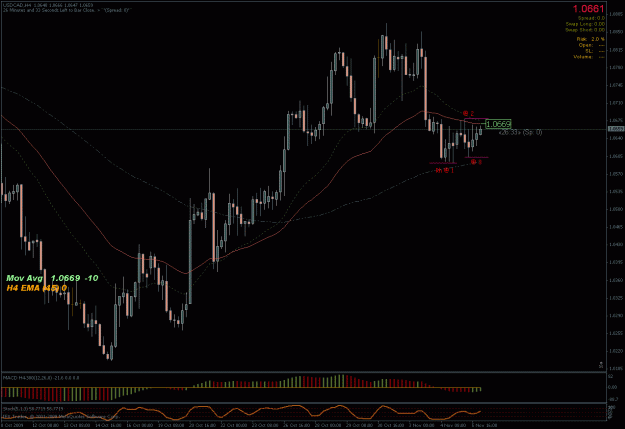Image resolution: width=625 pixels, height=429 pixels.
Task: Click the 'SL:' trade info line
Action: [595, 51]
